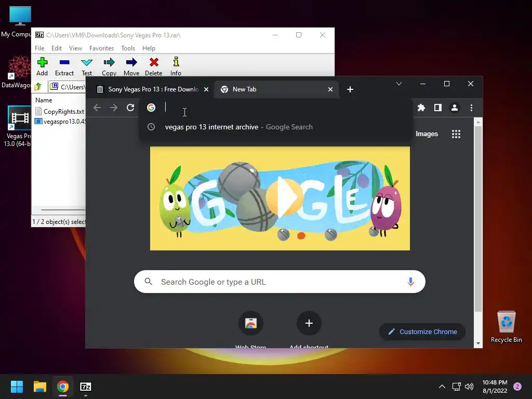Open the network icon in system tray

point(456,387)
